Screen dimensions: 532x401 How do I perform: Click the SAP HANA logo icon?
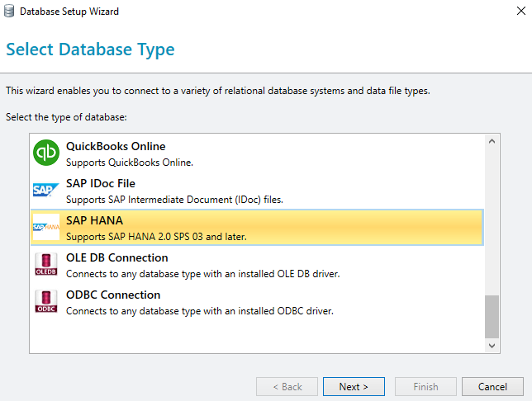[46, 227]
